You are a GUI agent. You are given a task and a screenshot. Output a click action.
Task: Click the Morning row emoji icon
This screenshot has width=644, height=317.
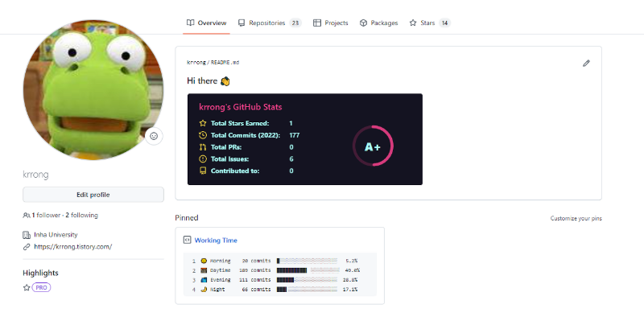click(204, 261)
